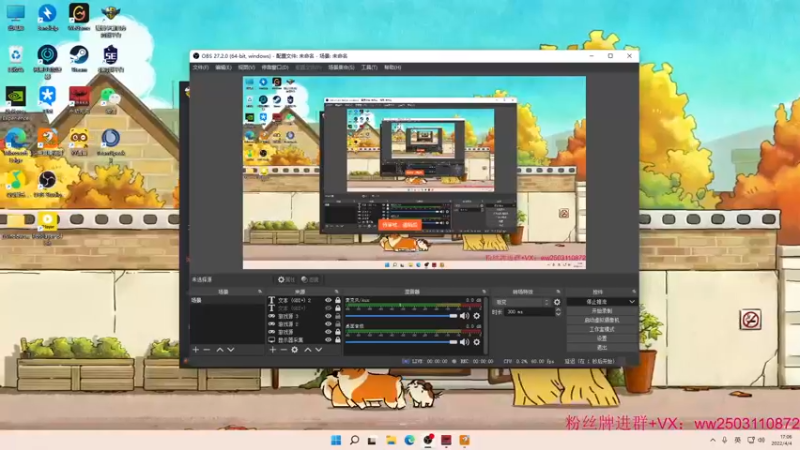Open the This PC desktop icon
This screenshot has height=450, width=800.
(16, 17)
